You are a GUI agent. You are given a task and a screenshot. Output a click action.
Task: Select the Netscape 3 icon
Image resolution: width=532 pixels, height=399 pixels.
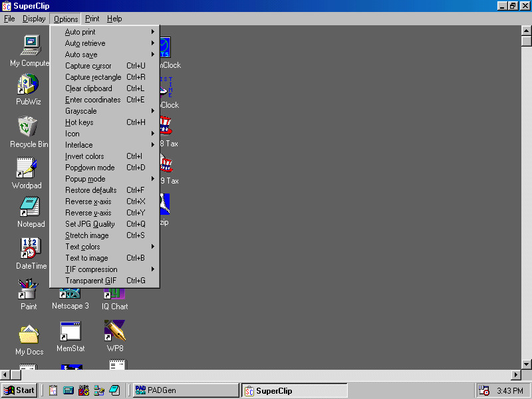[x=70, y=294]
